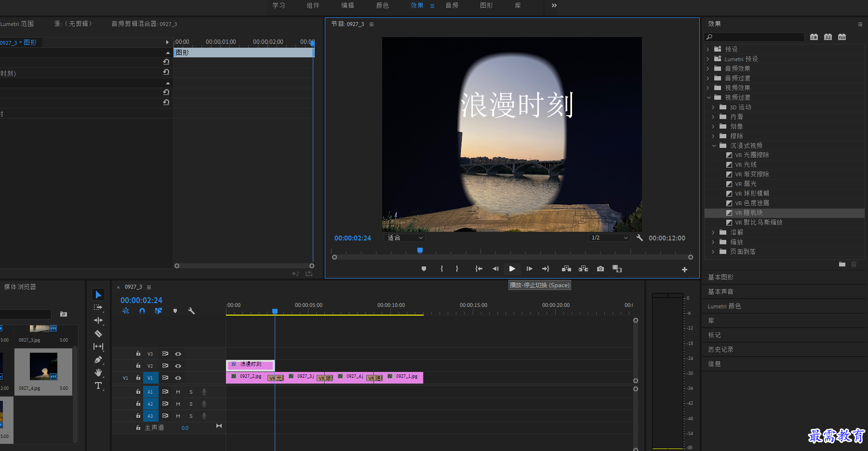Open playback resolution dropdown 1/2
Screen dimensions: 868x451
point(610,238)
